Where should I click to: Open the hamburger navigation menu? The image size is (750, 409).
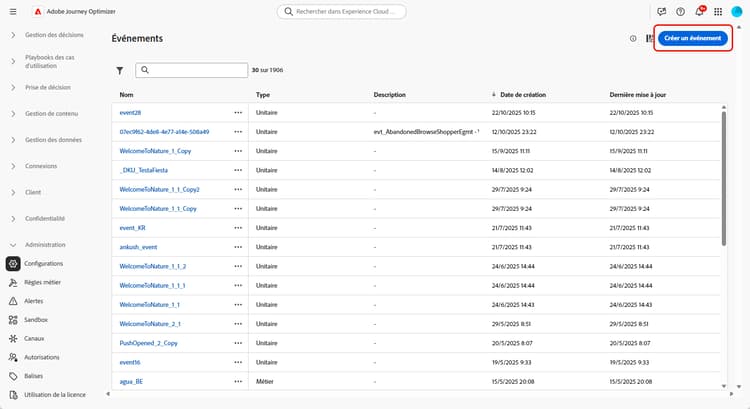pyautogui.click(x=13, y=11)
